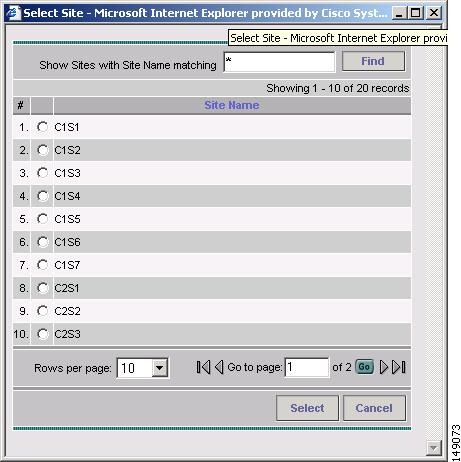
Task: Click the Find button
Action: [373, 61]
